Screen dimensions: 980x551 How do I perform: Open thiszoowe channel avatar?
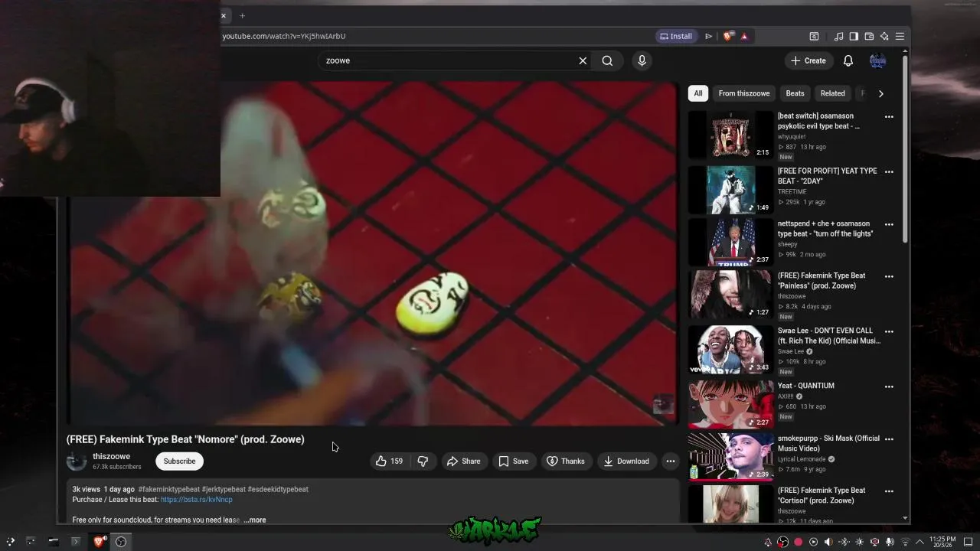tap(77, 461)
